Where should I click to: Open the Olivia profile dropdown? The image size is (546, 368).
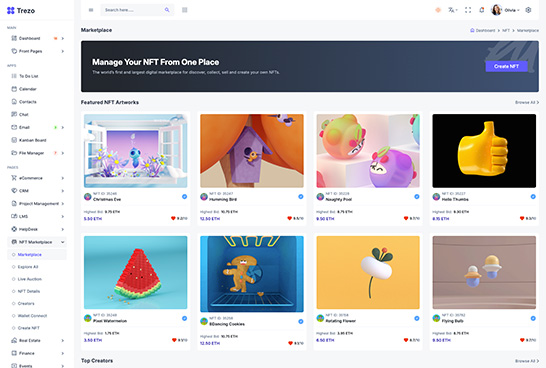(x=505, y=10)
